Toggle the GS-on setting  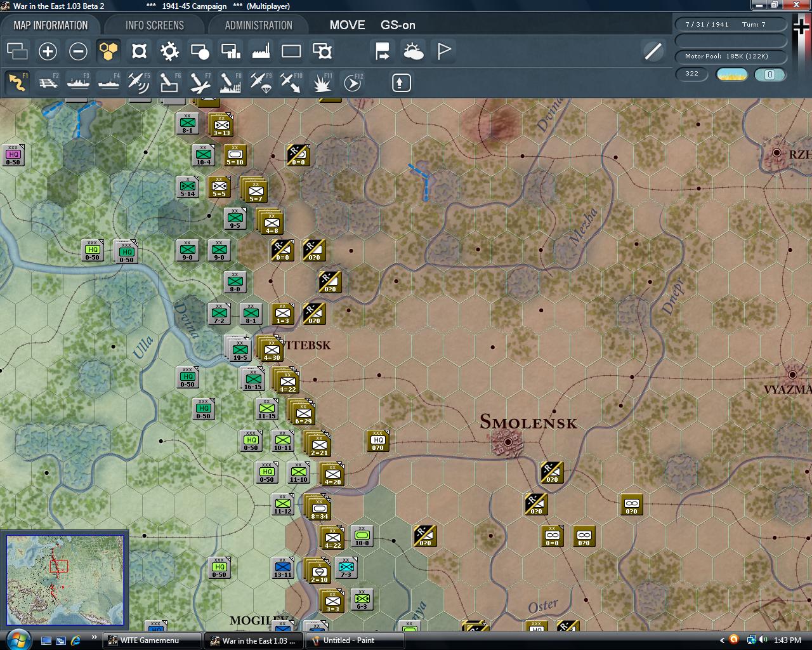(x=396, y=25)
